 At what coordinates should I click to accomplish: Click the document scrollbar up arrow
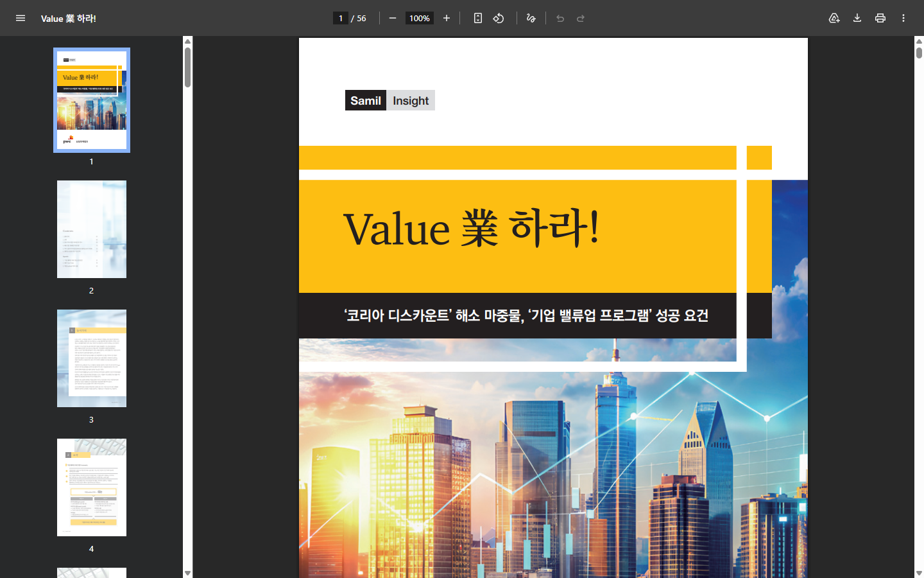[919, 41]
